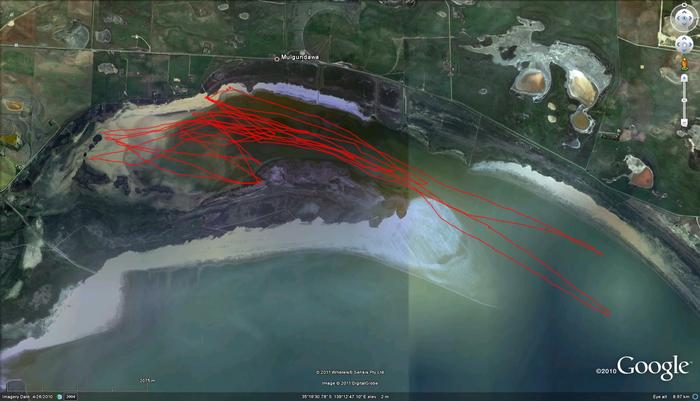Open the historical imagery clock icon

tap(59, 397)
